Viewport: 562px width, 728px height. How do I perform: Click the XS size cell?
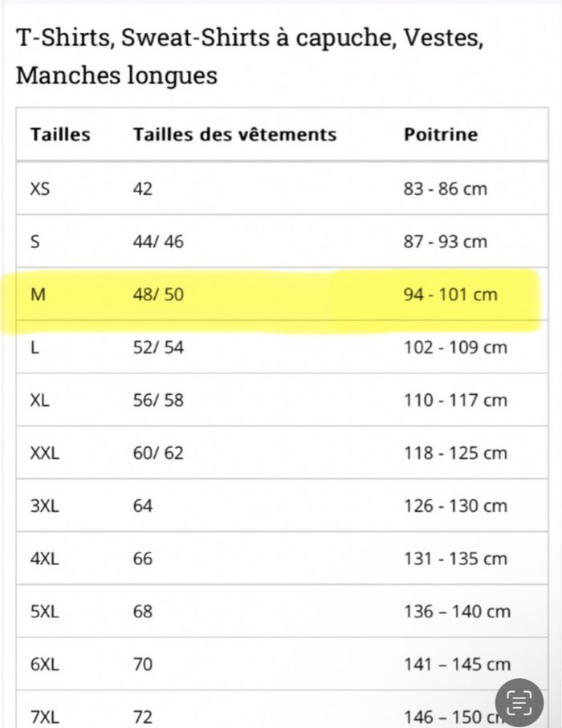[x=40, y=189]
